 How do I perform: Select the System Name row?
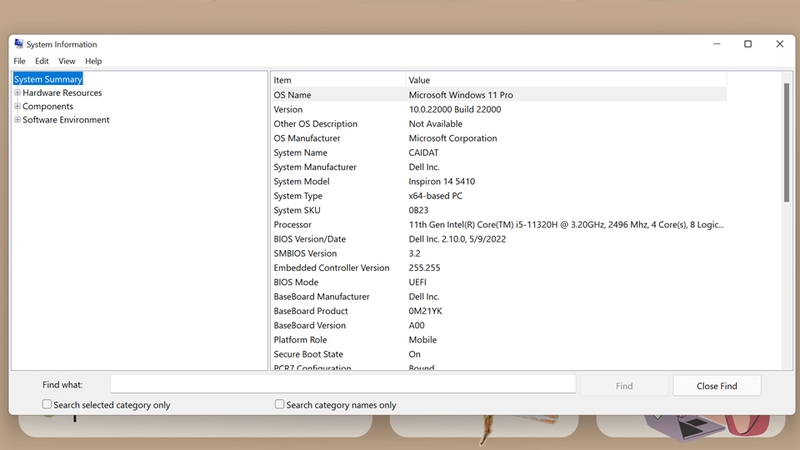pos(499,153)
